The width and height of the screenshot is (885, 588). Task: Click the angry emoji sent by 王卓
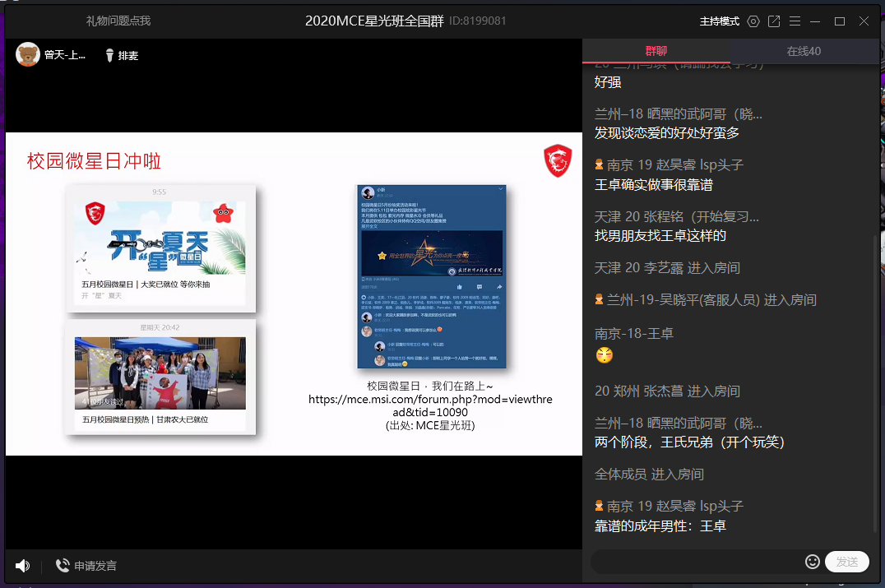tap(604, 355)
